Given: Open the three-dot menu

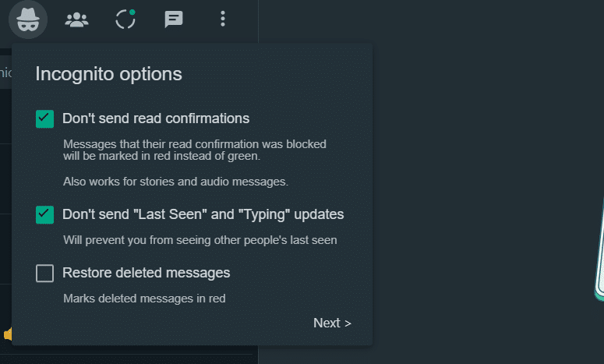Looking at the screenshot, I should [x=223, y=19].
